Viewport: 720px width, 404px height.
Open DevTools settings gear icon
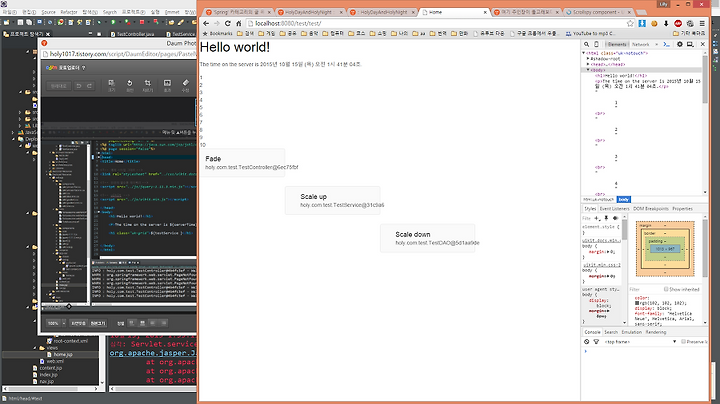click(x=680, y=44)
